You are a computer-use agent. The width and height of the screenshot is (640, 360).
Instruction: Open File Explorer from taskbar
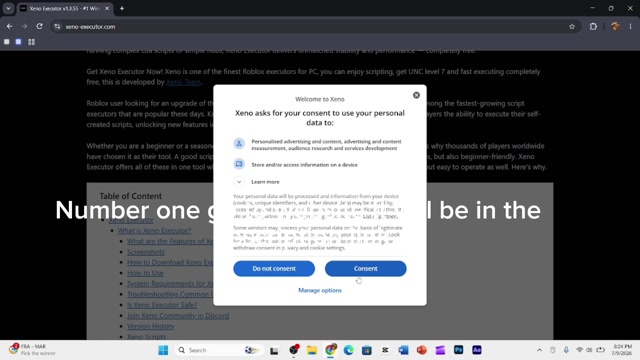[x=312, y=350]
